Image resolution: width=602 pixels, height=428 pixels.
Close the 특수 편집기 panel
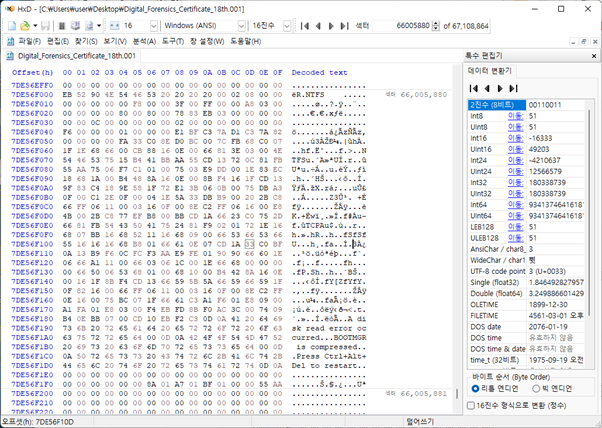pos(594,56)
